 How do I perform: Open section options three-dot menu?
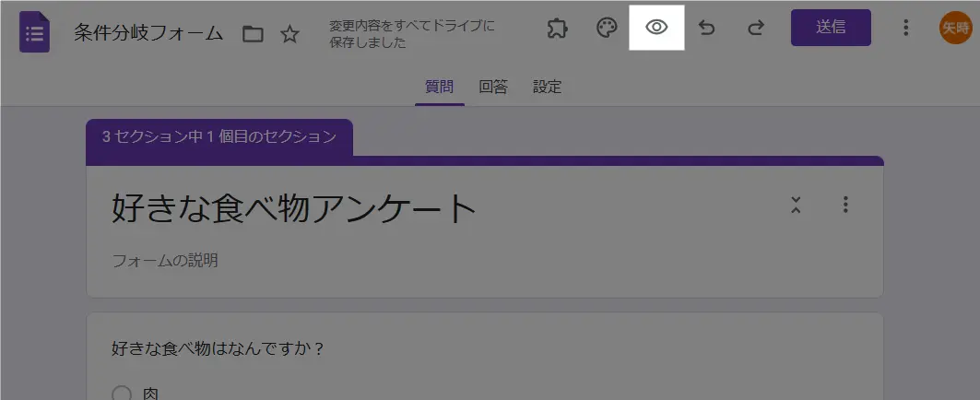click(x=845, y=205)
